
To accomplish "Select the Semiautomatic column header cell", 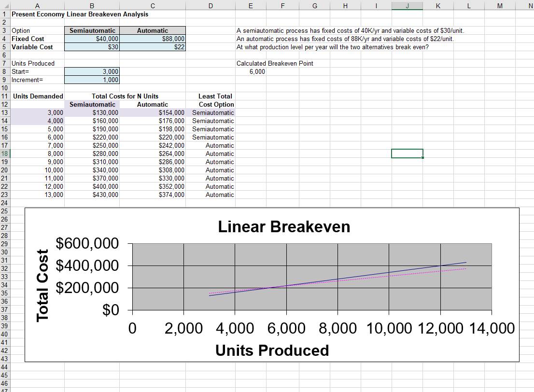I will [91, 30].
